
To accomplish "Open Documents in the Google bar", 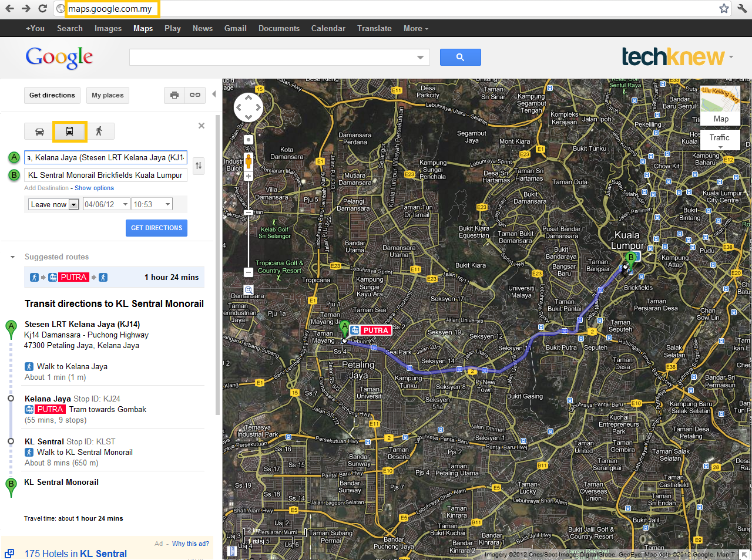I will [279, 28].
